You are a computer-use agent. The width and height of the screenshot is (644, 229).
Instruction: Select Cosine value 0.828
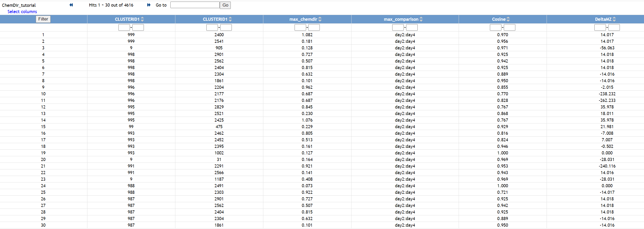502,100
